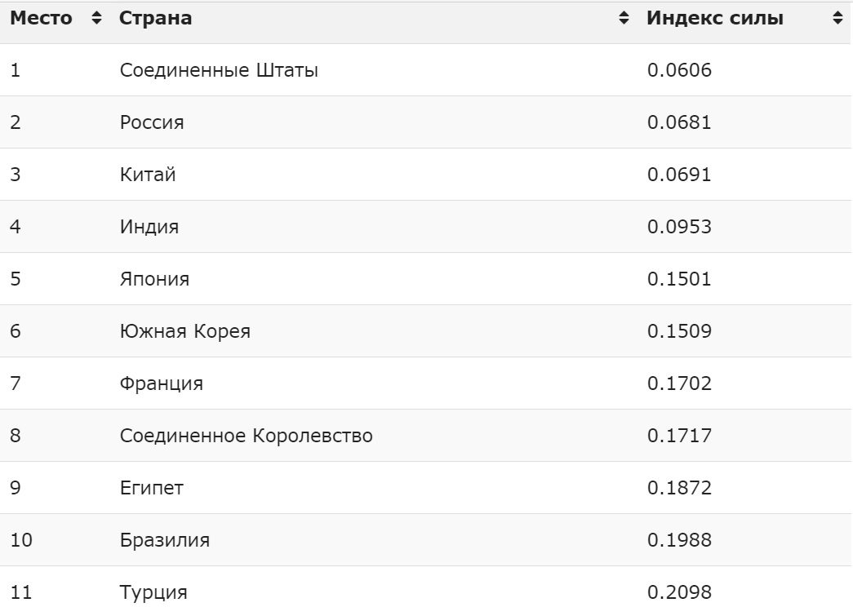Select the Индия table row
This screenshot has width=853, height=616.
click(x=426, y=226)
